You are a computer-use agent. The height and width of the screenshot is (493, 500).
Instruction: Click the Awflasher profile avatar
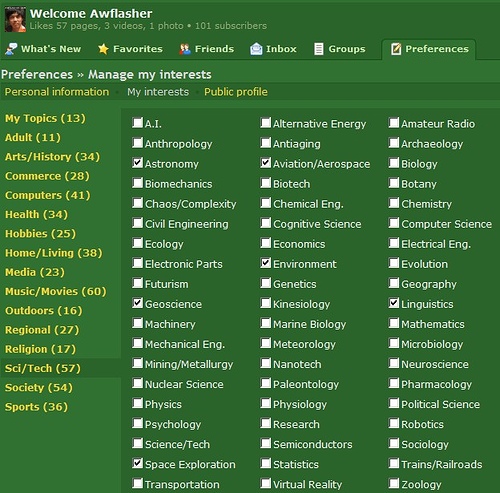tap(15, 20)
